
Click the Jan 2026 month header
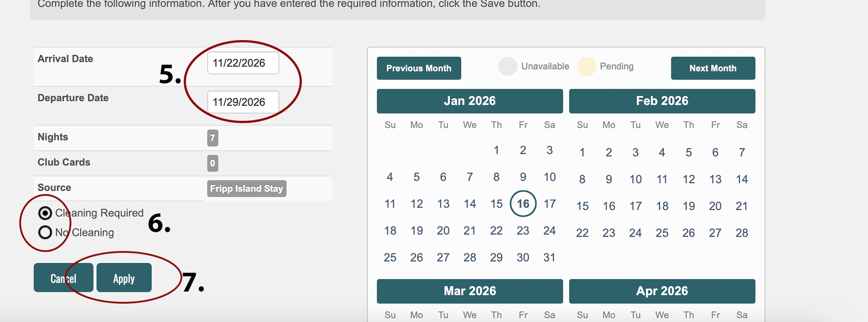click(x=470, y=101)
